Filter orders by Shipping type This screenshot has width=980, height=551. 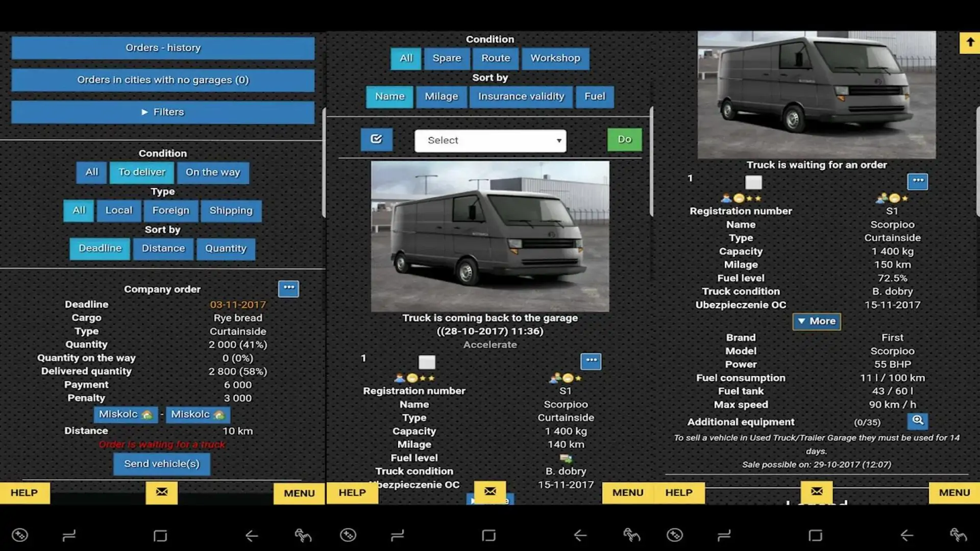pyautogui.click(x=231, y=211)
